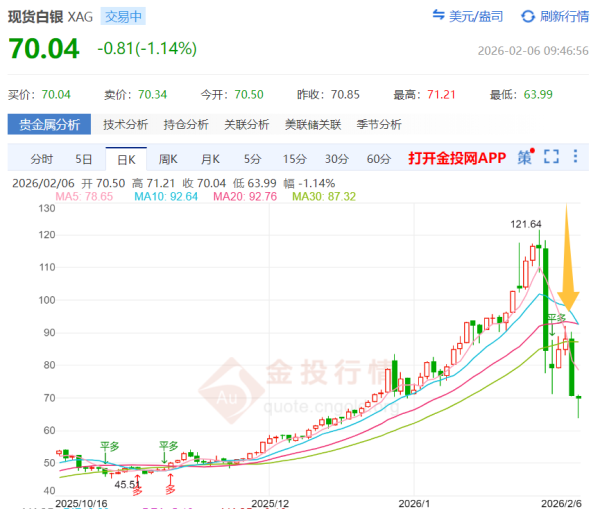This screenshot has width=600, height=509.
Task: Select the 15分 interval
Action: coord(294,159)
